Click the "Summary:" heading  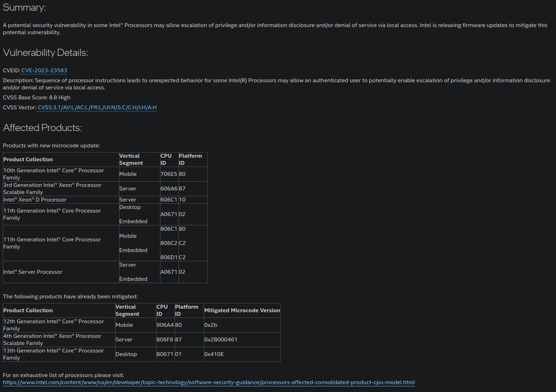(24, 7)
